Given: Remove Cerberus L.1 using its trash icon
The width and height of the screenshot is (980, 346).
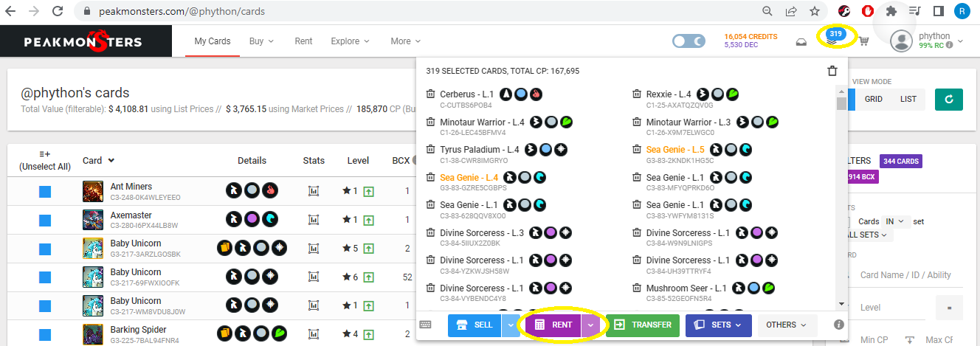Looking at the screenshot, I should coord(431,94).
